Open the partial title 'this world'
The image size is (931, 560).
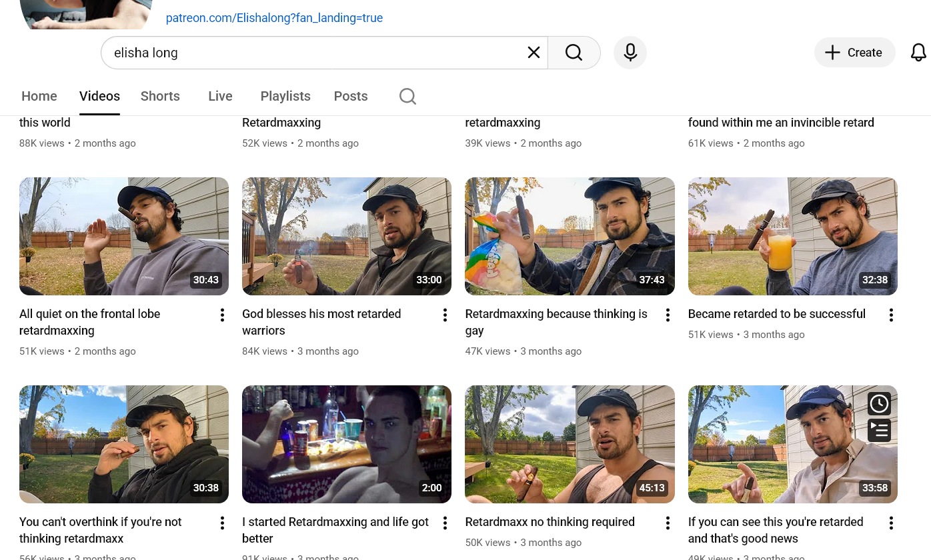(45, 123)
